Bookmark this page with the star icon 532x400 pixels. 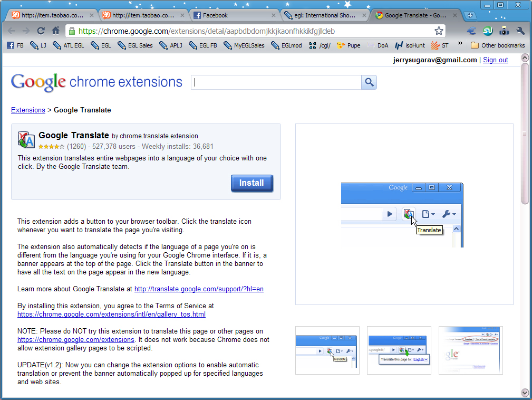[439, 31]
